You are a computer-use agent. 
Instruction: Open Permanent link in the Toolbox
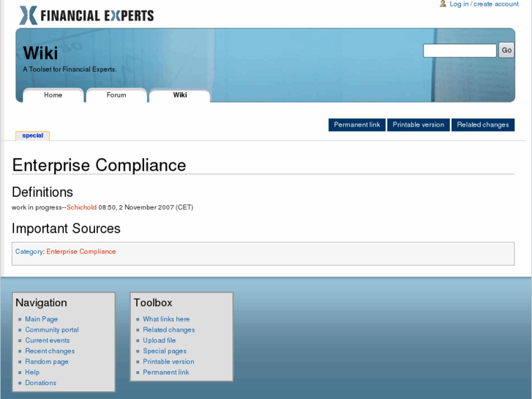(166, 372)
